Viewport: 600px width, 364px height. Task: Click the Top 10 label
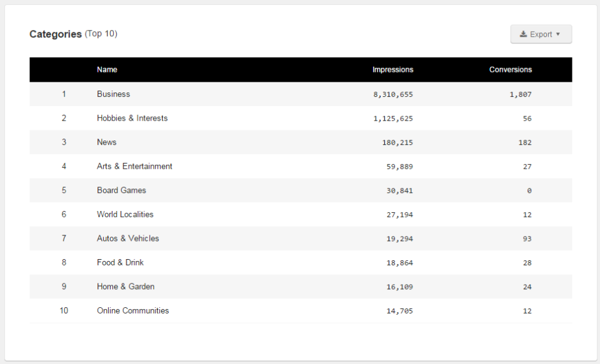[101, 34]
